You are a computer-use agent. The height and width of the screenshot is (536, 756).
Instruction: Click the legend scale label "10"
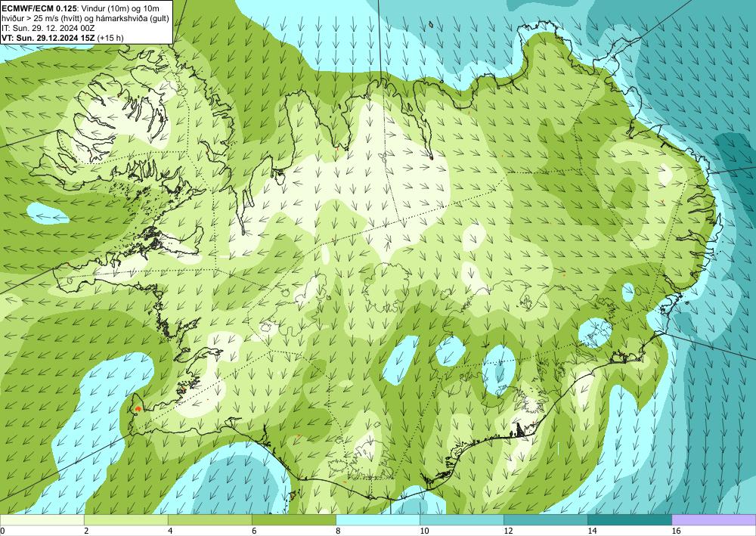(424, 531)
